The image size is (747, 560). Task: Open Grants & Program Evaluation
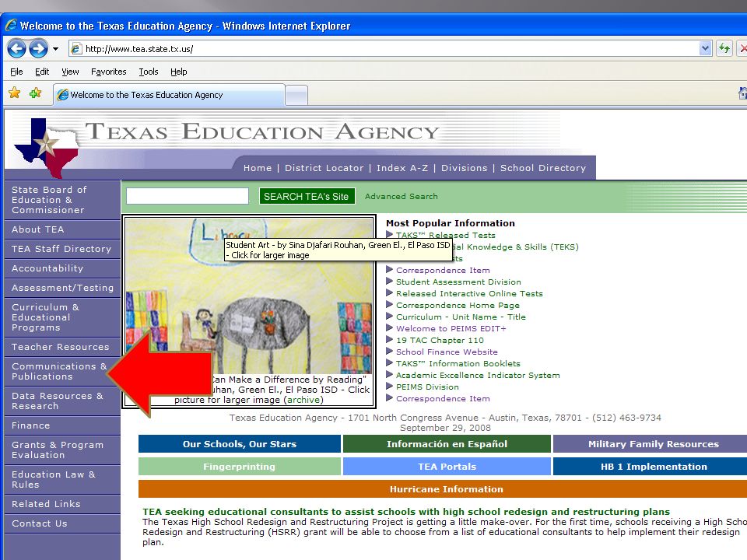(62, 450)
